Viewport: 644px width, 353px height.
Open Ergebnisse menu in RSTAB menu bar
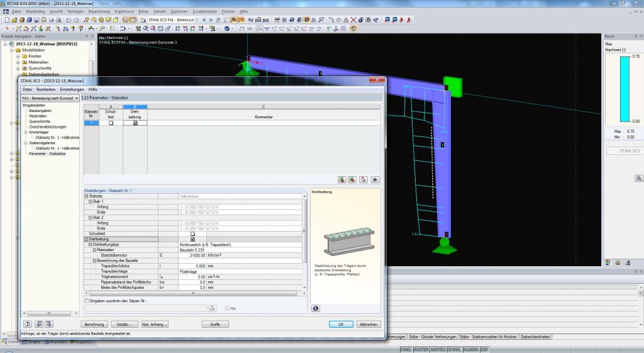pos(124,11)
